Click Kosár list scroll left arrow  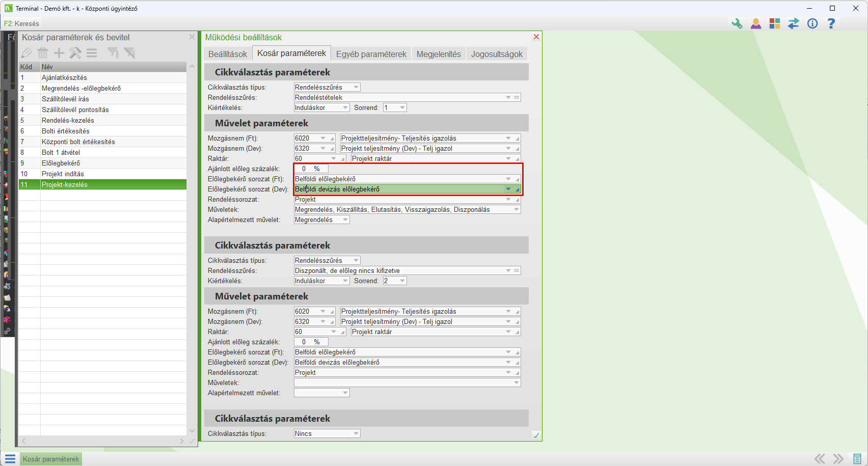point(23,441)
